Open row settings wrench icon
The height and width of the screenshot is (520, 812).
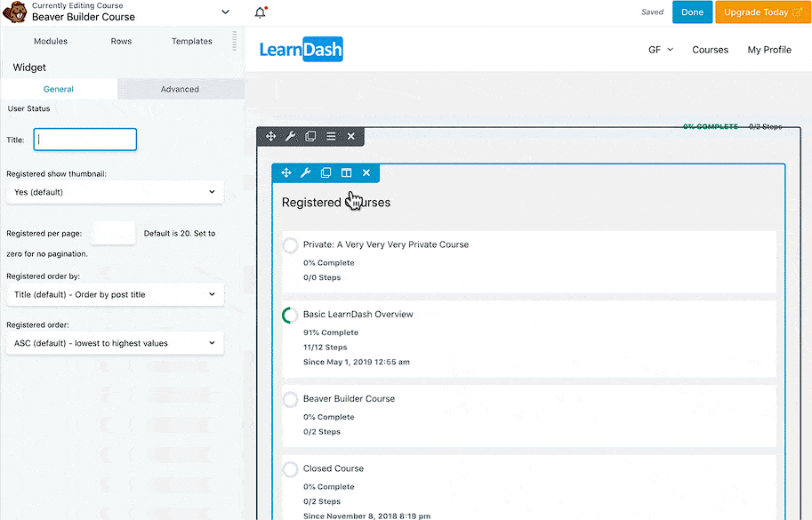pos(291,136)
